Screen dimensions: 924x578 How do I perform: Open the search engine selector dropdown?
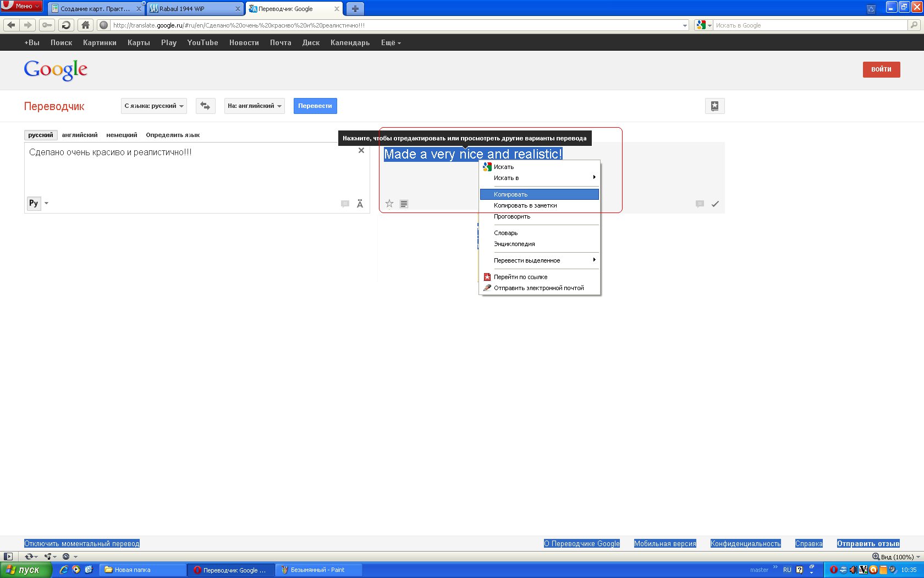coord(704,25)
